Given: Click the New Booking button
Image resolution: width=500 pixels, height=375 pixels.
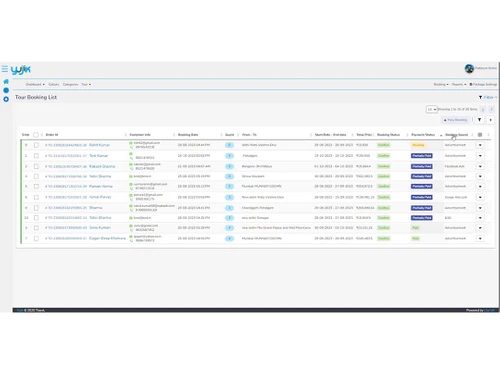Looking at the screenshot, I should tap(455, 120).
